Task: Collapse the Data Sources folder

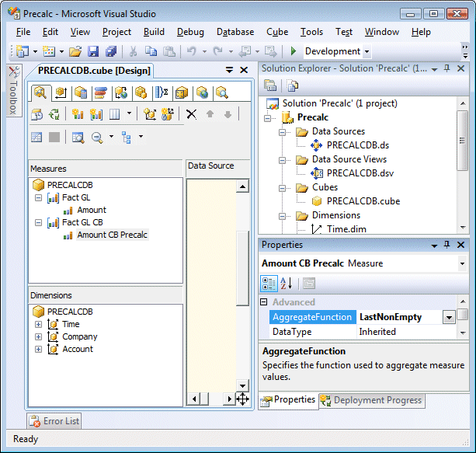Action: pyautogui.click(x=282, y=132)
